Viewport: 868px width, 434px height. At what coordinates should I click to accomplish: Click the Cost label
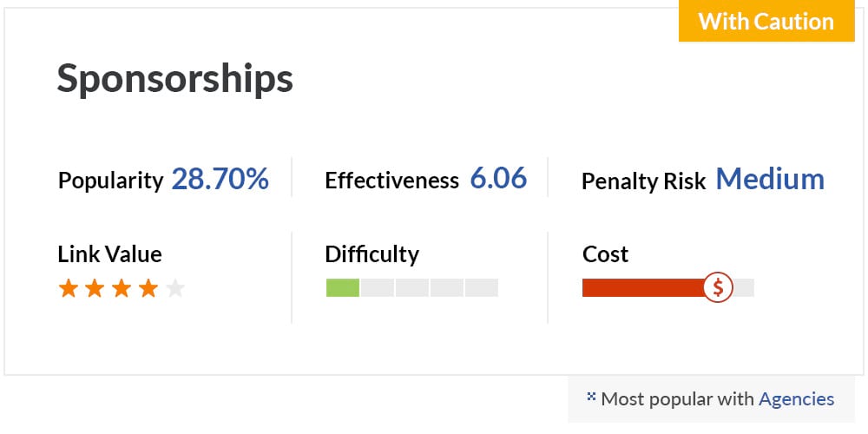click(605, 254)
